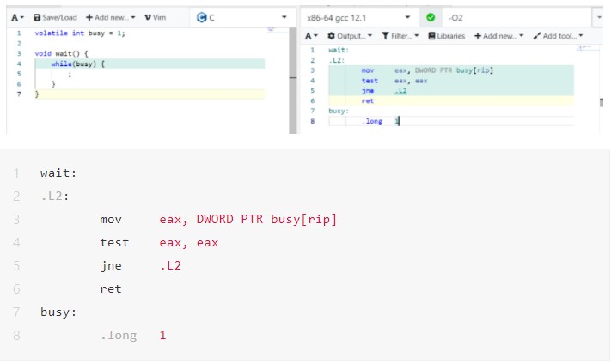Click the source editor vertical scrollbar
Screen dimensions: 611x364
(x=293, y=81)
